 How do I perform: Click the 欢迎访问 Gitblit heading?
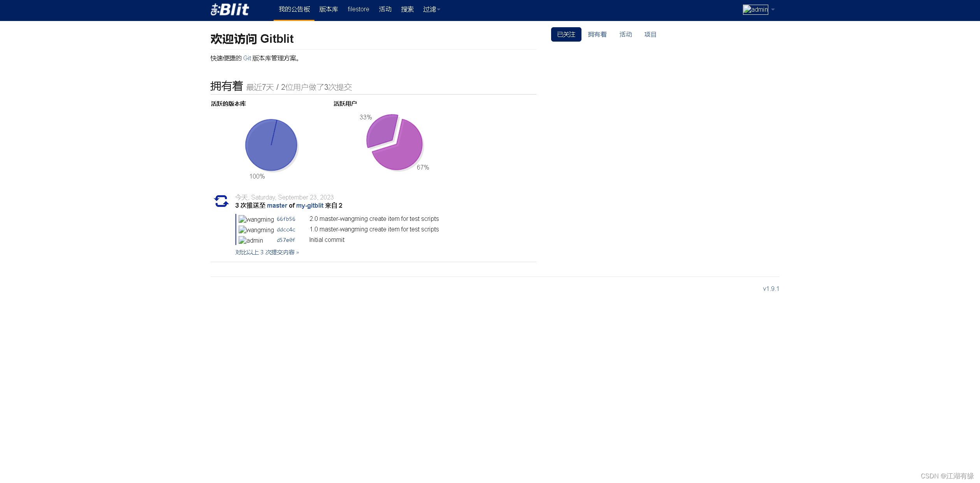coord(252,39)
